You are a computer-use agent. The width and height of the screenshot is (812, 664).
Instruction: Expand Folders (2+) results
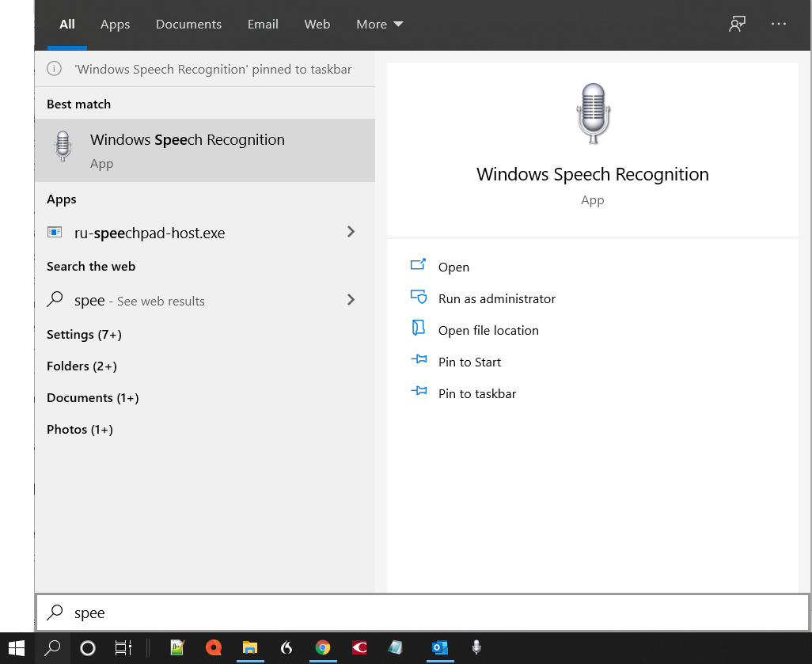coord(82,366)
